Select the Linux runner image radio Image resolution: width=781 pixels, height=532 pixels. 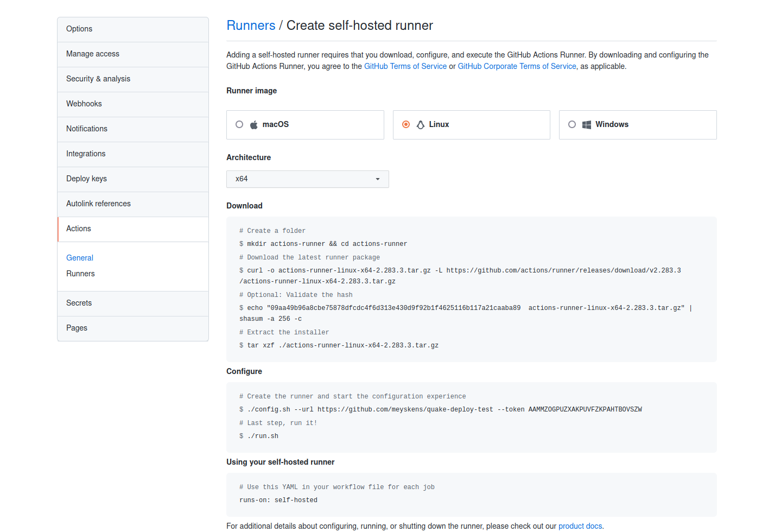[x=406, y=124]
